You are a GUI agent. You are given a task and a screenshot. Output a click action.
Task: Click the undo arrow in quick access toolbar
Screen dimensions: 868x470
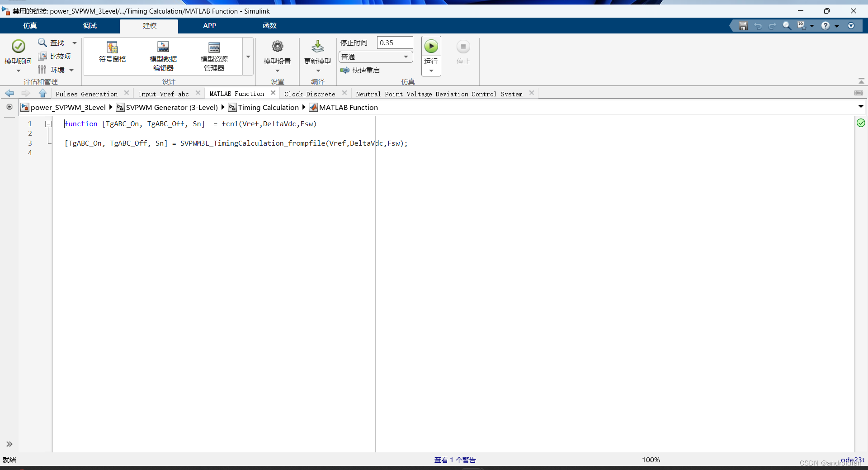click(758, 26)
